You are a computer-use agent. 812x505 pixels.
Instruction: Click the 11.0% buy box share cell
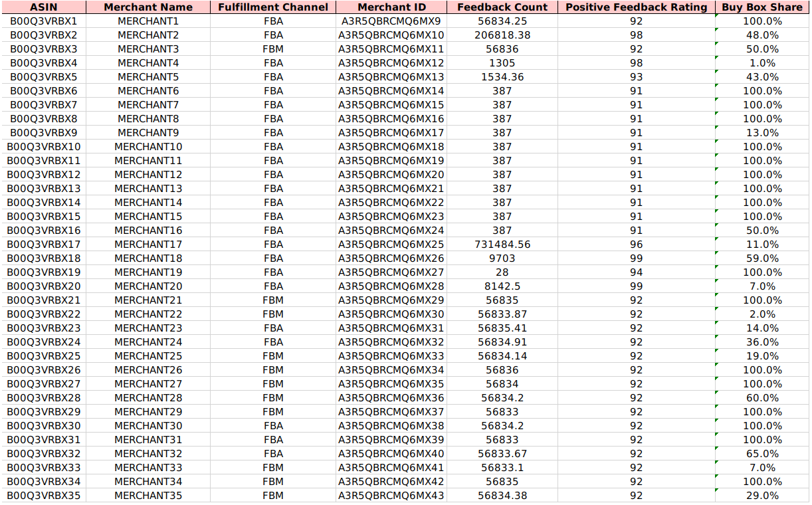(762, 245)
